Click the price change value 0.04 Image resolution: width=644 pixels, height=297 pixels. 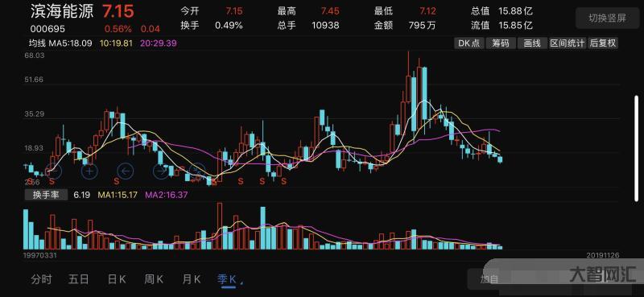click(151, 29)
